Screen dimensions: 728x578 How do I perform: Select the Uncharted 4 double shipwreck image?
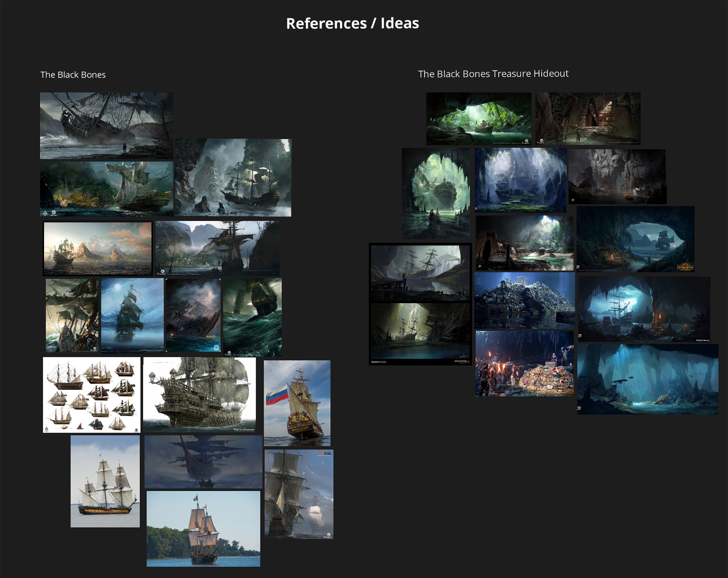420,304
